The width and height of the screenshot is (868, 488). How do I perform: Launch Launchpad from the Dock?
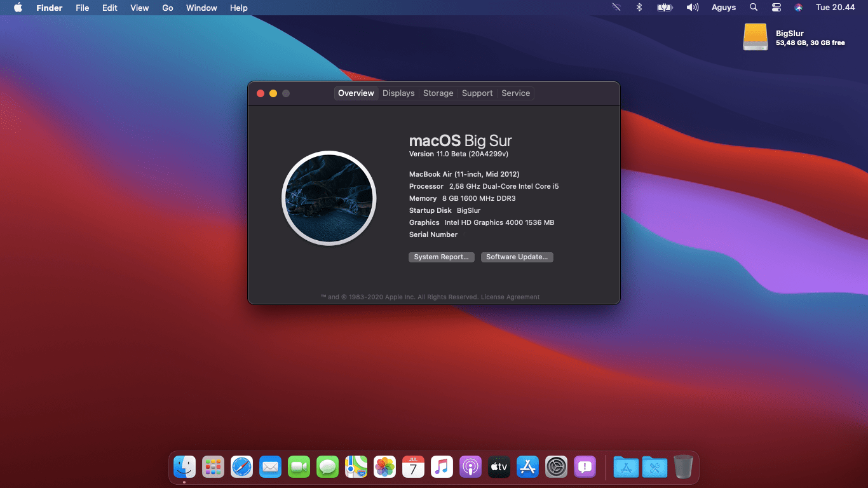(214, 467)
